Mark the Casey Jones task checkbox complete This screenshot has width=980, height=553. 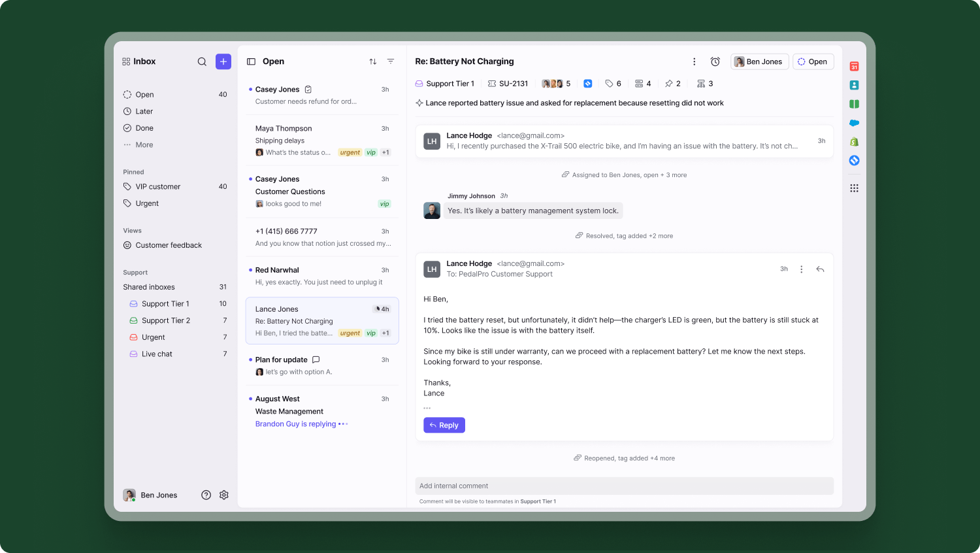tap(308, 88)
